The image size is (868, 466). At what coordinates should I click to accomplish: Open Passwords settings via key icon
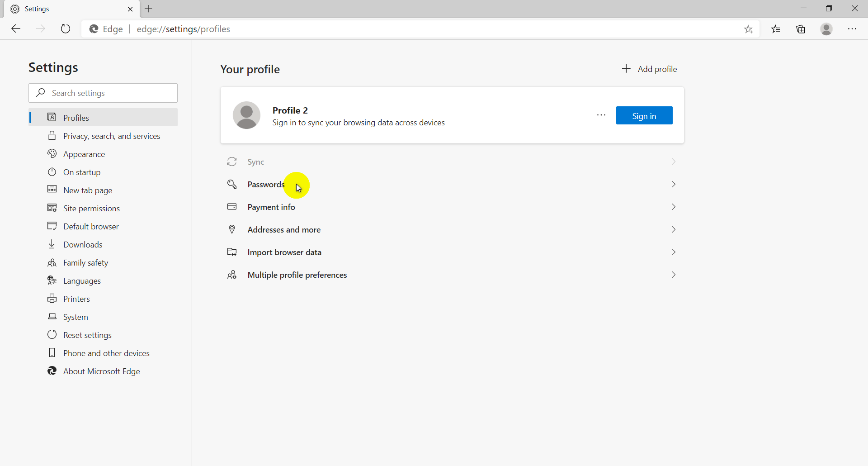(232, 184)
